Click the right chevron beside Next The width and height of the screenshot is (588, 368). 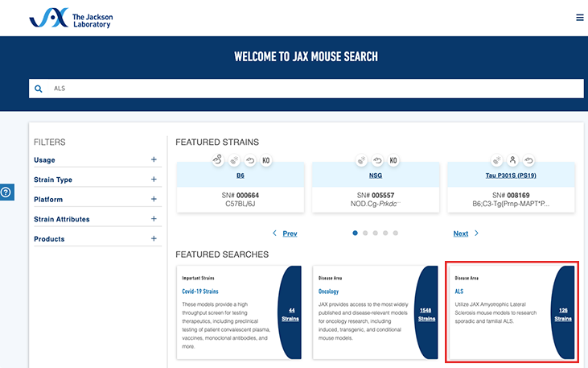pos(476,234)
